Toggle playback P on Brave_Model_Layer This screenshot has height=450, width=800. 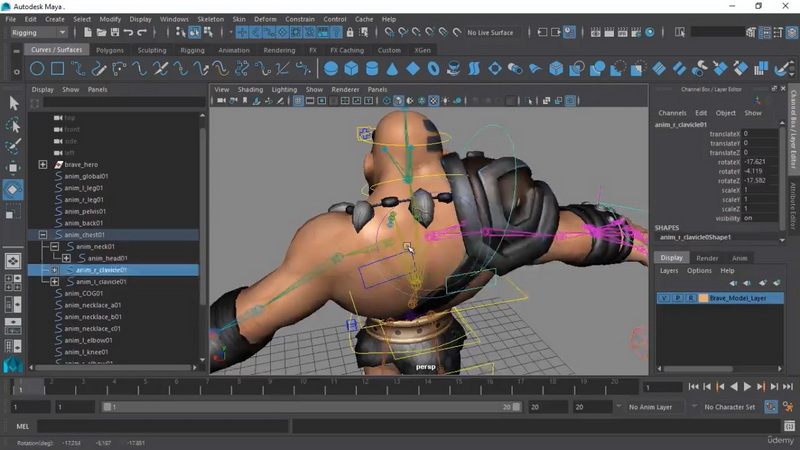pyautogui.click(x=678, y=298)
